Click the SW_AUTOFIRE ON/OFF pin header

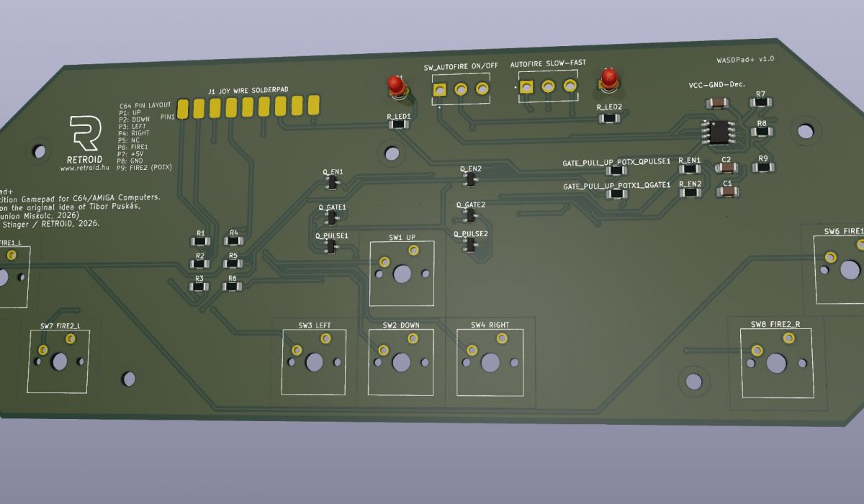(x=461, y=89)
